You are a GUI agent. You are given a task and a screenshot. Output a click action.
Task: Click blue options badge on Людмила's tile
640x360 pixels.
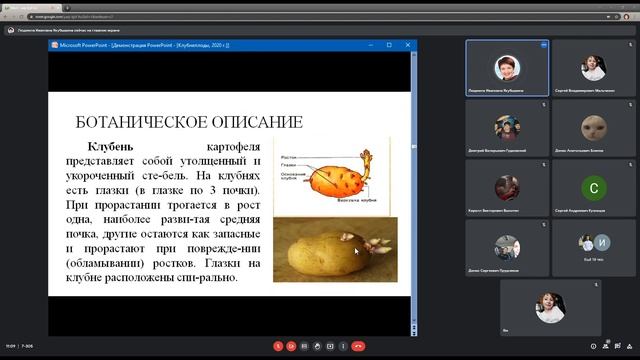544,45
